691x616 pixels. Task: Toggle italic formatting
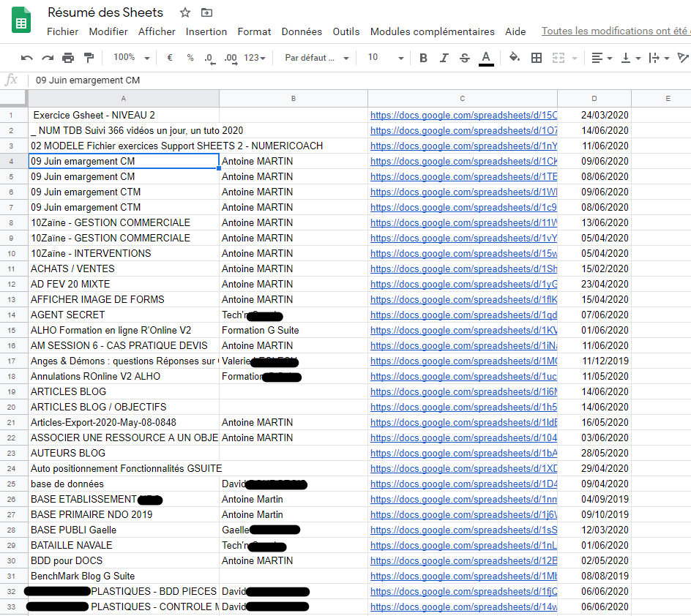[444, 58]
